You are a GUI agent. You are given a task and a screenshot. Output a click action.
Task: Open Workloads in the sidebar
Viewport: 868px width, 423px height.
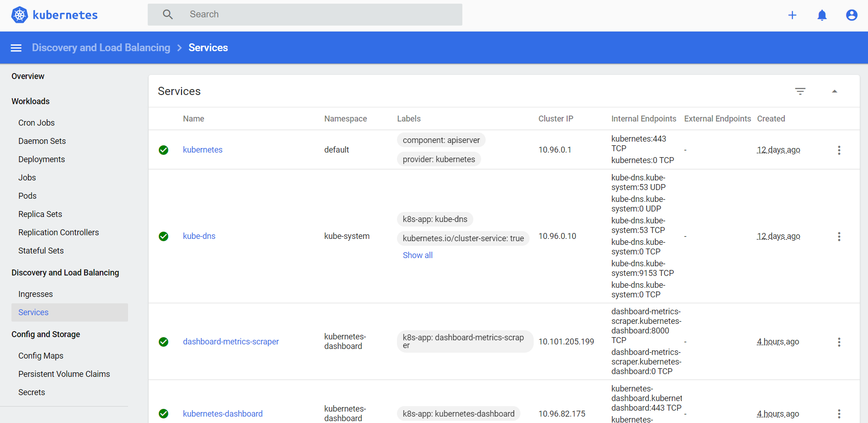point(31,101)
